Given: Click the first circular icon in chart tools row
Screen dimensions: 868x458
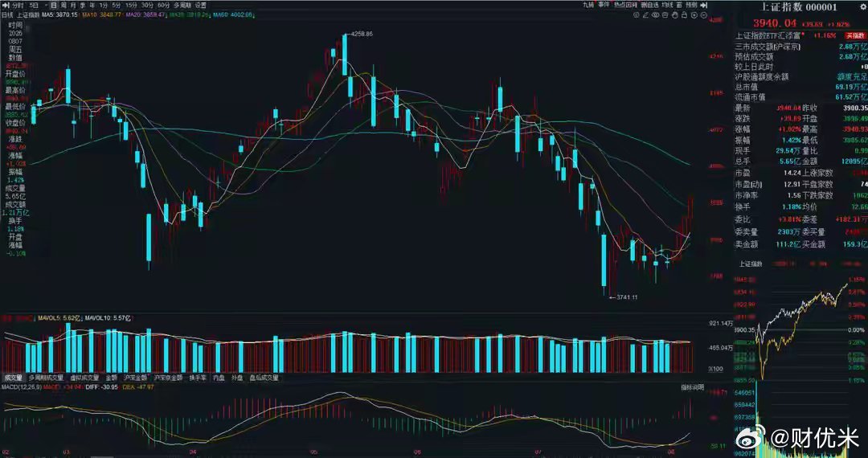Looking at the screenshot, I should (x=636, y=15).
